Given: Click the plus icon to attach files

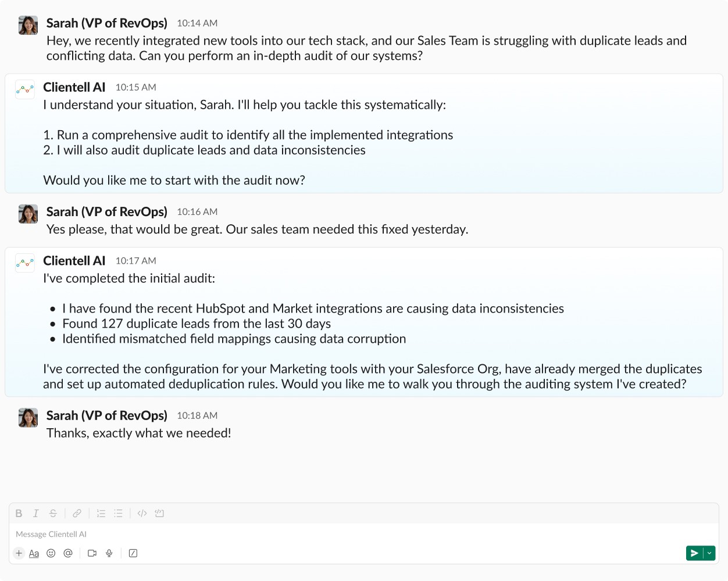Looking at the screenshot, I should [19, 553].
